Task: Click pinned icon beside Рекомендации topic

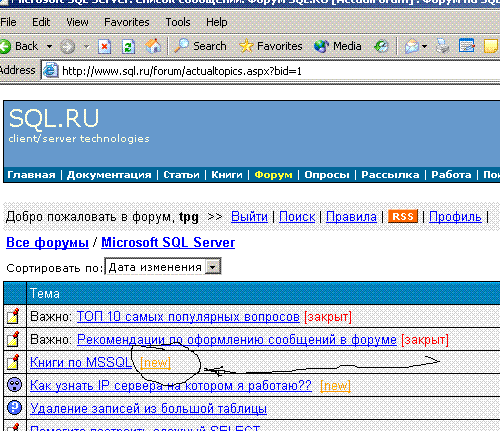Action: tap(14, 339)
